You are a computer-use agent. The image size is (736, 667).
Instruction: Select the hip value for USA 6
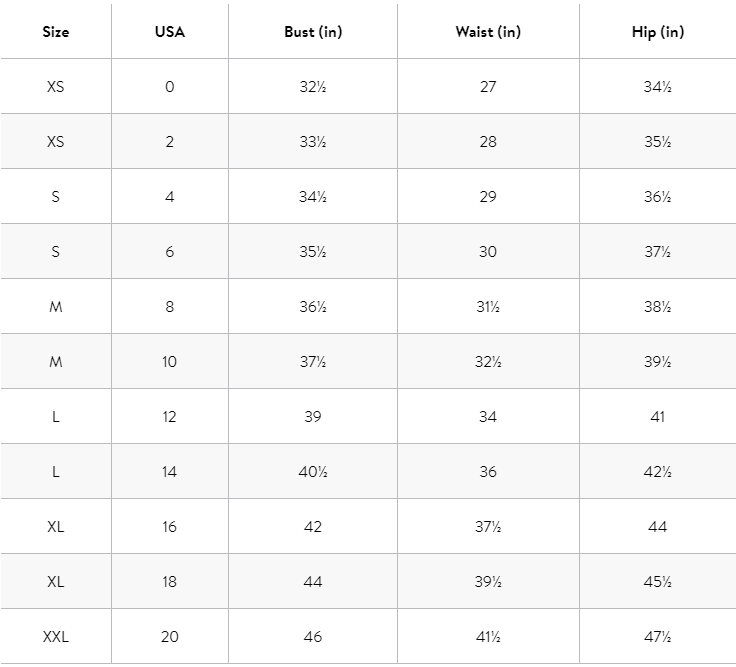point(657,252)
